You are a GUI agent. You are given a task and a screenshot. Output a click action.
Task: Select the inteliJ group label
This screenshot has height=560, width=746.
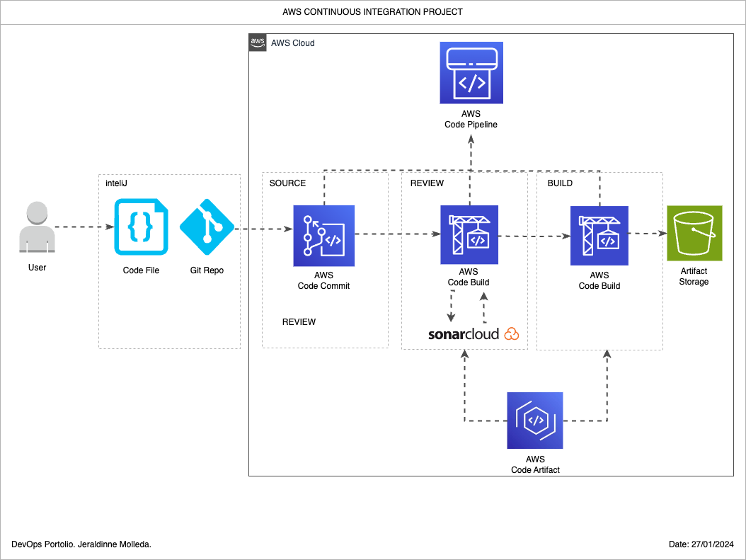tap(116, 183)
